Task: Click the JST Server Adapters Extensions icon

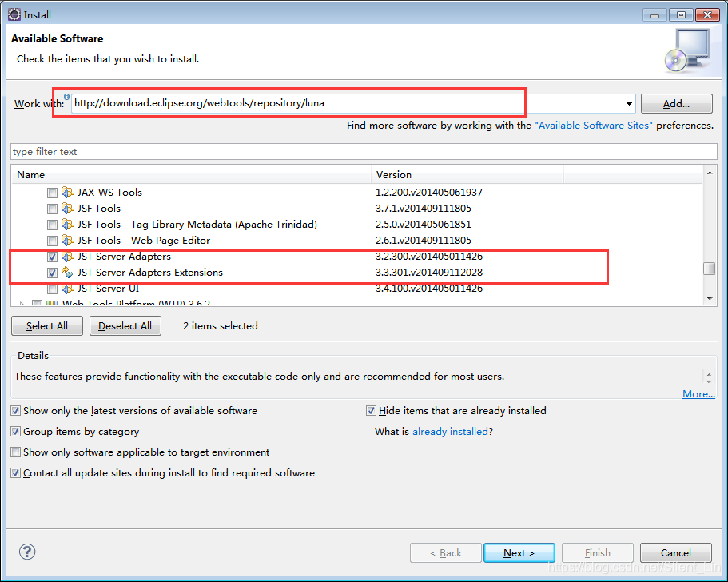Action: tap(67, 273)
